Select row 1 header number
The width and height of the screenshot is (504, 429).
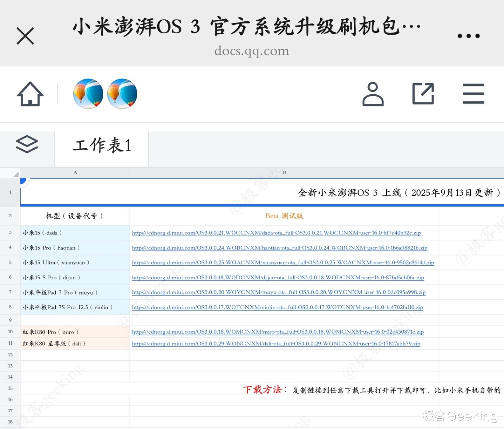[10, 192]
